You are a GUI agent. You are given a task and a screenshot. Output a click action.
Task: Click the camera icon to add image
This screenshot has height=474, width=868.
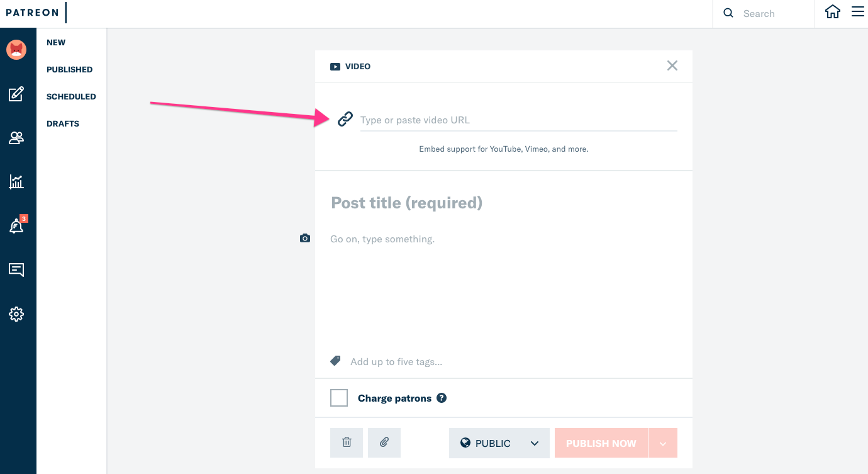point(305,238)
